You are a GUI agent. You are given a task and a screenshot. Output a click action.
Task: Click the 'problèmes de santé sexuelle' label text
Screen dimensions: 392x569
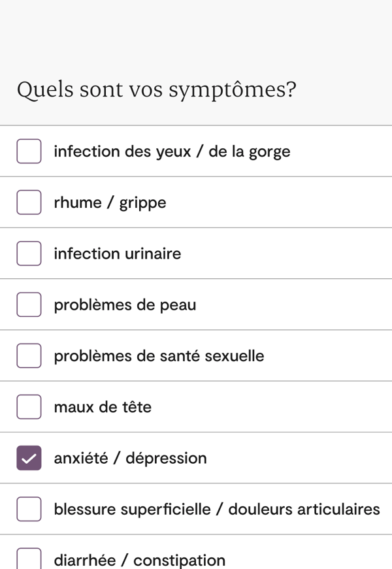(159, 356)
